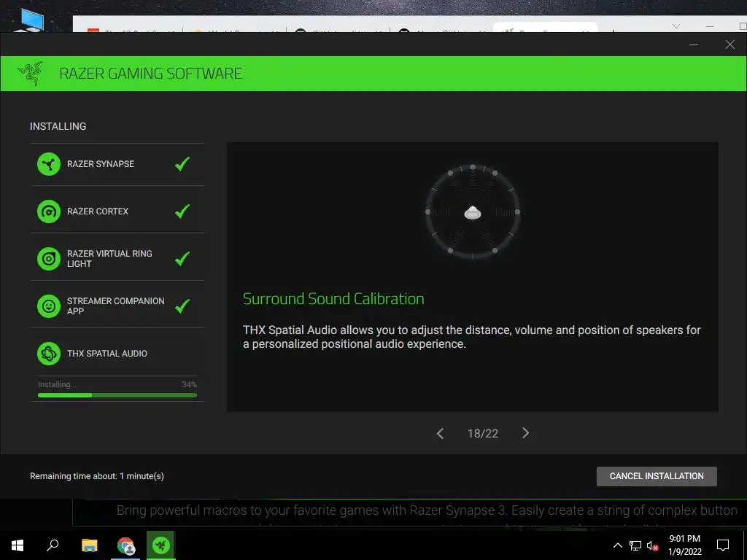Click the checkmark next to Razer Synapse
Viewport: 747px width, 560px height.
(182, 164)
